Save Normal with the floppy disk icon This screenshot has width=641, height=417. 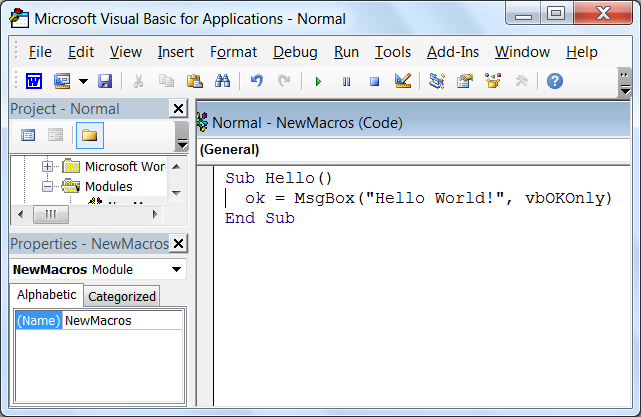pos(105,81)
